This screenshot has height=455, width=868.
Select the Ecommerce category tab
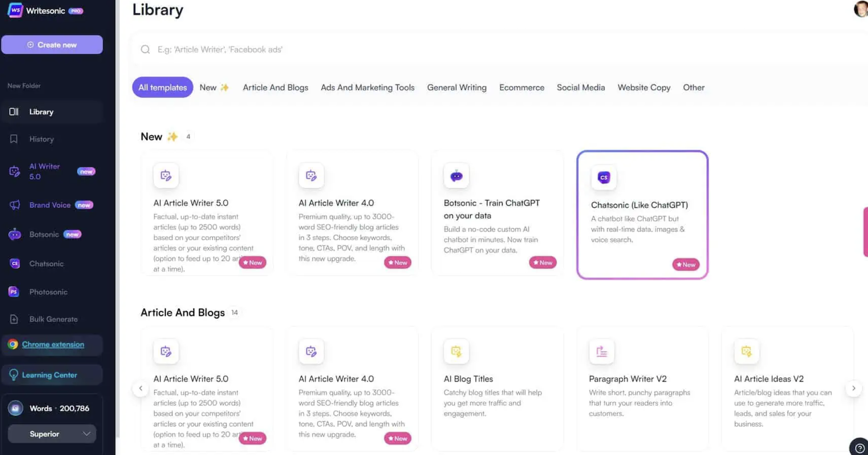[x=521, y=87]
